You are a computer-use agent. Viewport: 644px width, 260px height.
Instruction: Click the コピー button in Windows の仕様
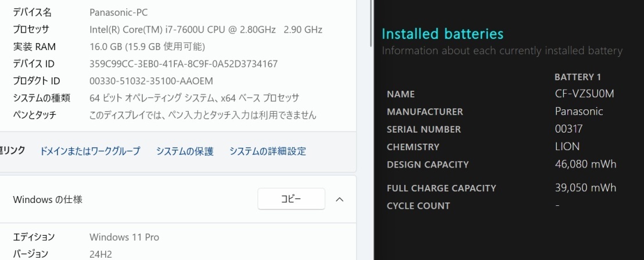click(291, 199)
